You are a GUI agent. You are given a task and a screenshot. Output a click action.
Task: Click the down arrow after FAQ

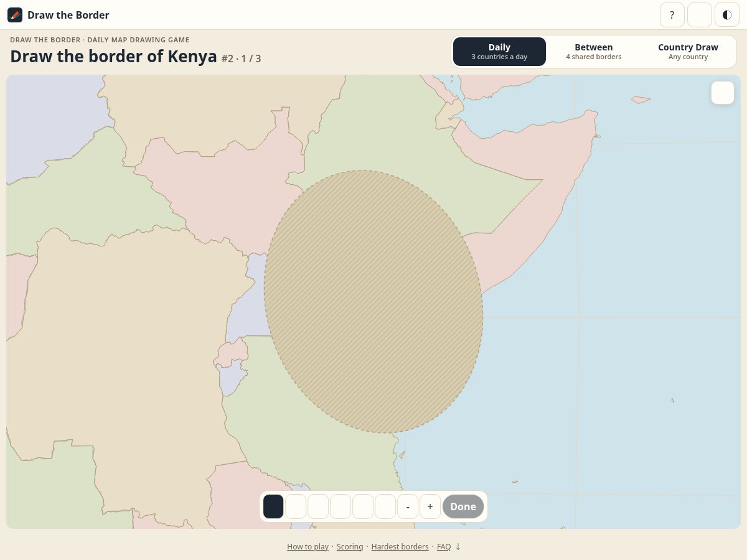(x=458, y=547)
